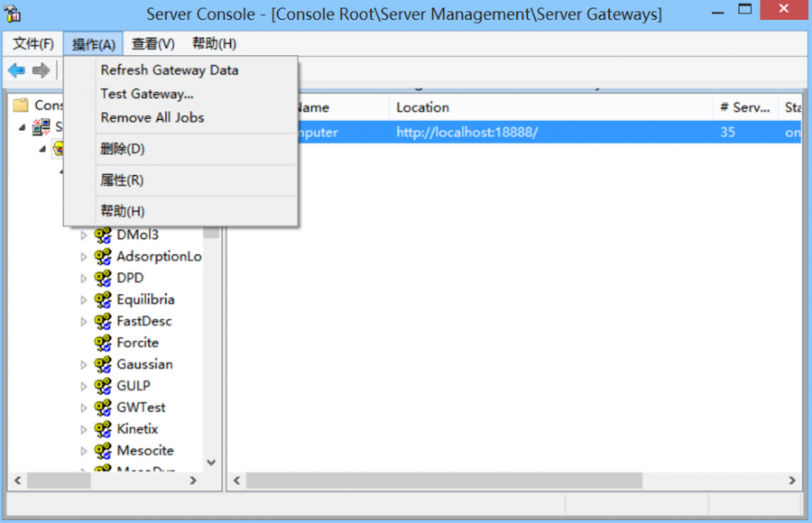Click the list panel horizontal scrollbar thumb
812x523 pixels.
tap(444, 481)
